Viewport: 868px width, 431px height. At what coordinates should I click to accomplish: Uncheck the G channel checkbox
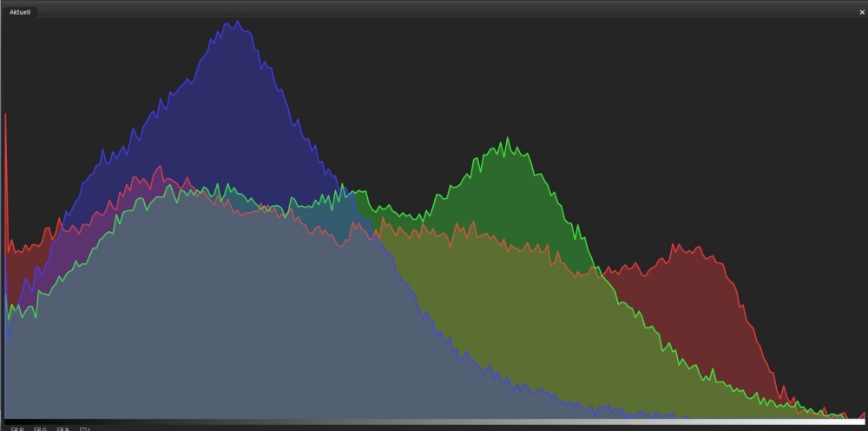coord(38,429)
